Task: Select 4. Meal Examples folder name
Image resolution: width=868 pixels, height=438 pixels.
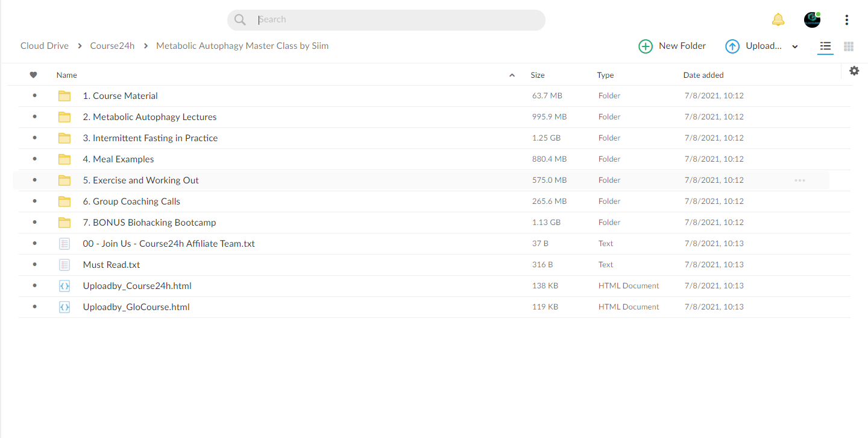Action: click(118, 159)
